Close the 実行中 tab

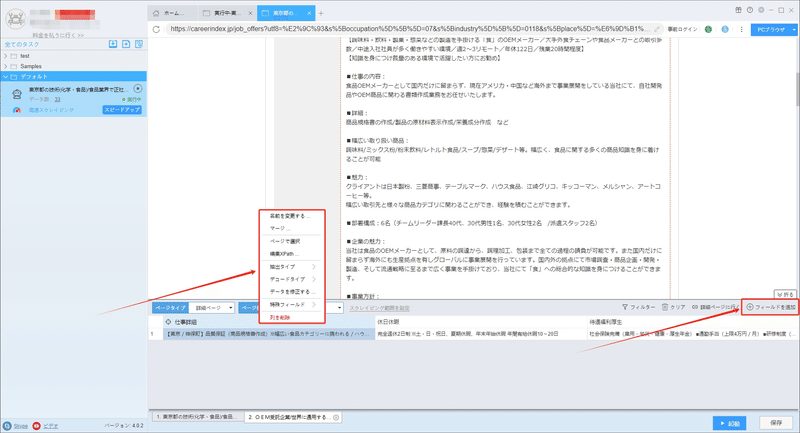250,13
